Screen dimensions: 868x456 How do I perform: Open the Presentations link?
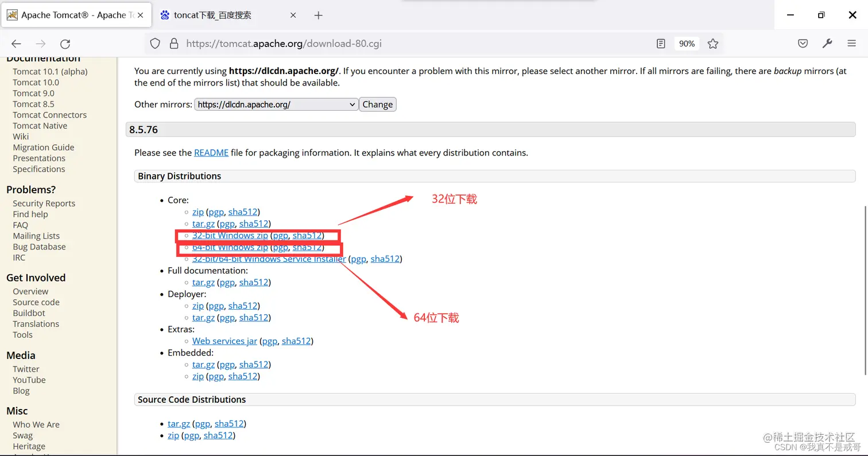coord(39,158)
